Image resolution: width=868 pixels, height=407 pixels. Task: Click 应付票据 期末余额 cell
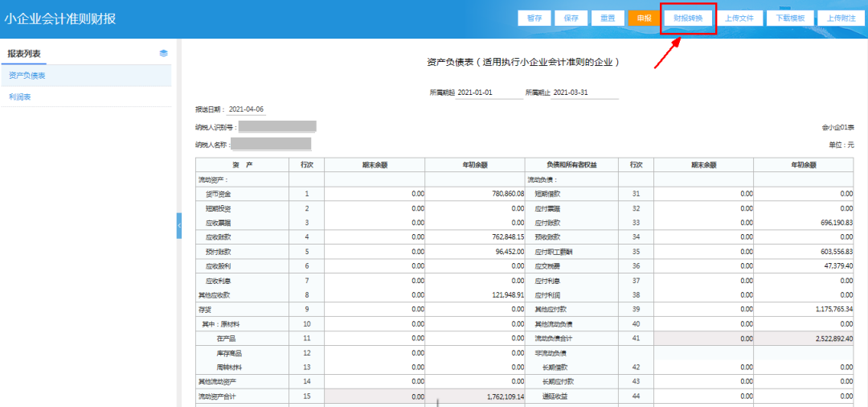(703, 208)
